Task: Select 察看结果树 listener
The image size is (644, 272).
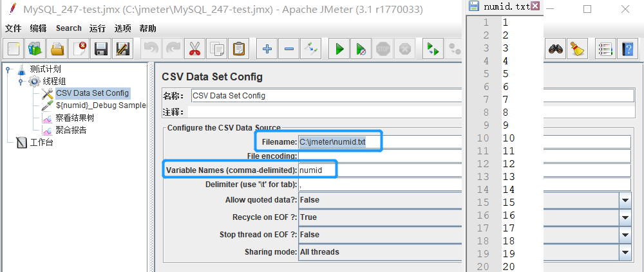Action: (x=75, y=118)
